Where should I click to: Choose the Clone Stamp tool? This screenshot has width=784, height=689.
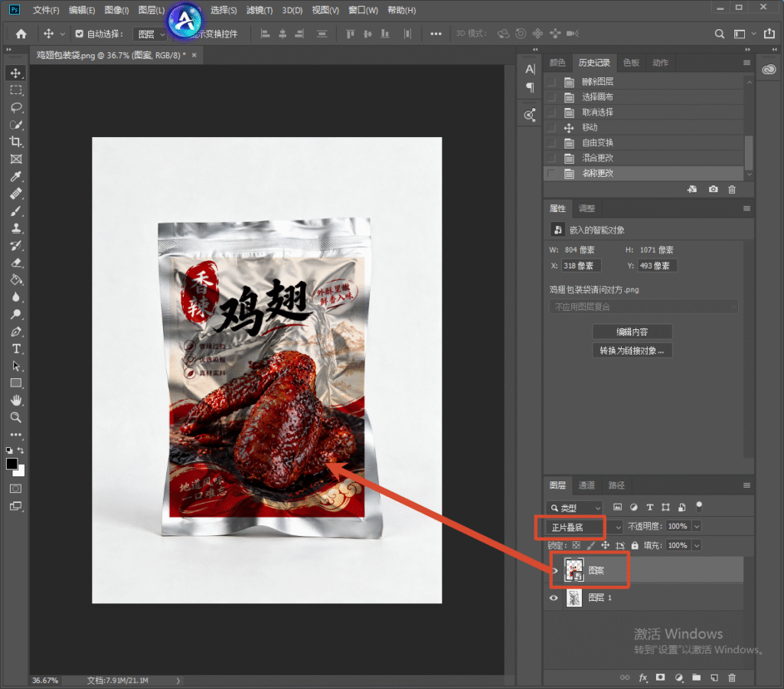[16, 228]
